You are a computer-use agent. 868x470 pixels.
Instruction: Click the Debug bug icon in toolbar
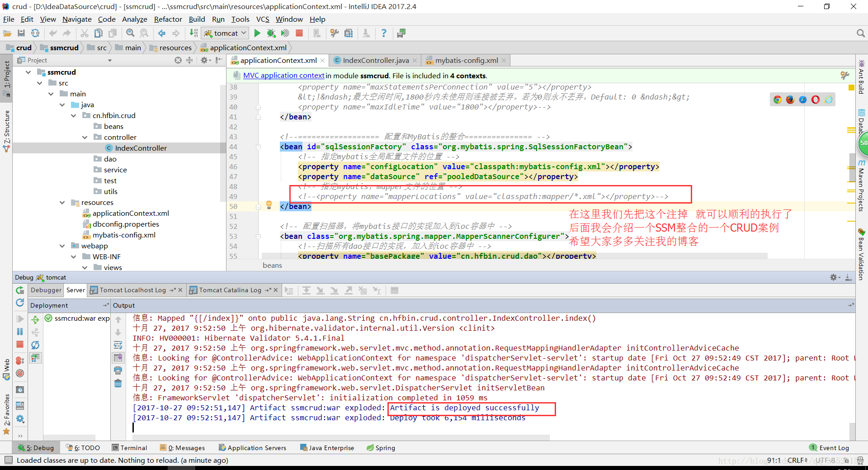271,33
